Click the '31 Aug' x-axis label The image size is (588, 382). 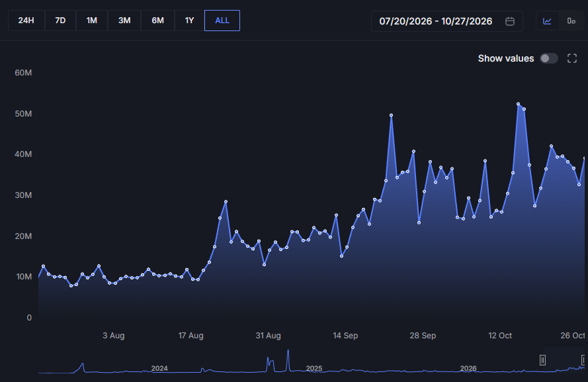[268, 336]
